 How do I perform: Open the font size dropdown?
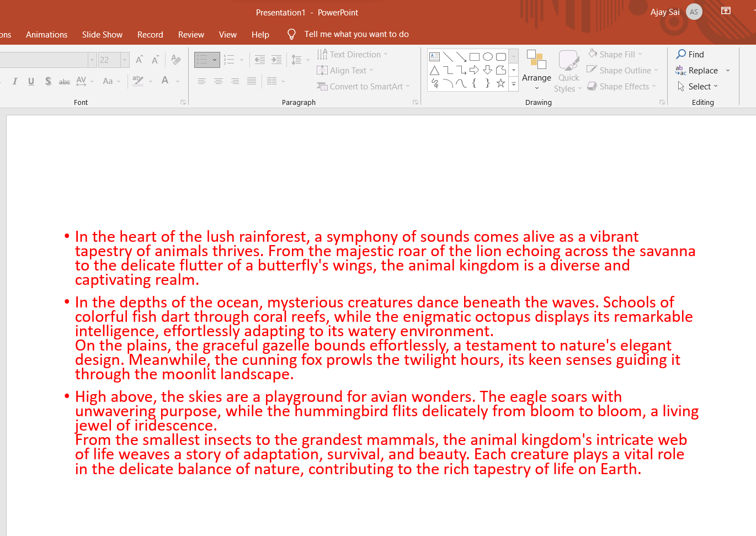pyautogui.click(x=125, y=60)
